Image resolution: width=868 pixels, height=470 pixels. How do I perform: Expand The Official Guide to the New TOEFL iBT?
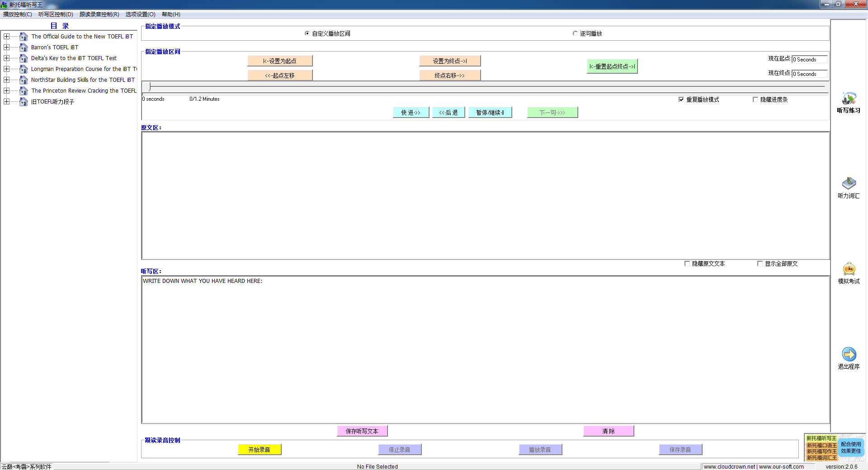coord(6,37)
